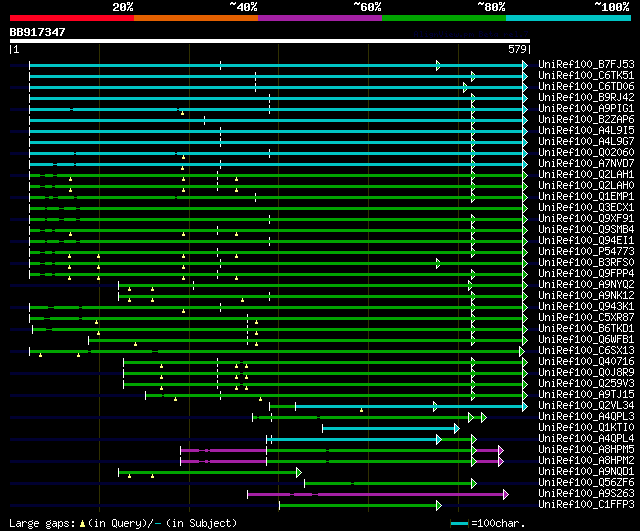Open hit UniRef100_A9TJ15
The height and width of the screenshot is (531, 640).
[586, 395]
